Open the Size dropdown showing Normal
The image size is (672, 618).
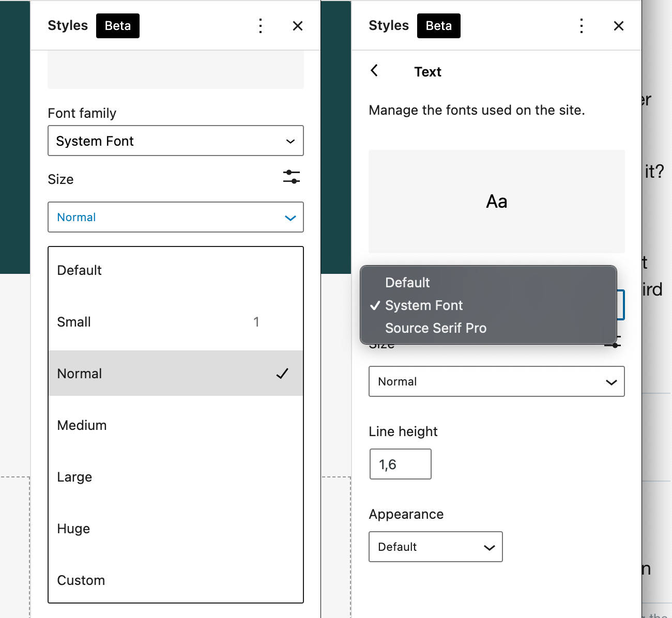(176, 217)
